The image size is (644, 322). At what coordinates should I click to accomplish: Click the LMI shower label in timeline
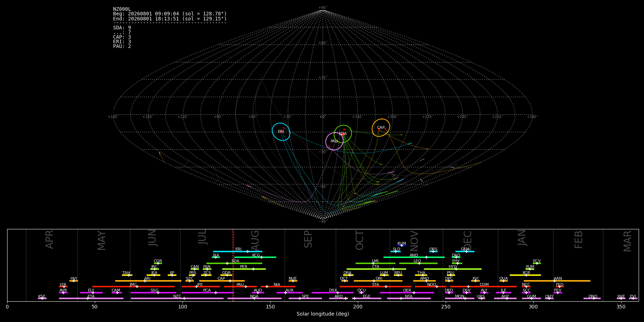pyautogui.click(x=375, y=261)
